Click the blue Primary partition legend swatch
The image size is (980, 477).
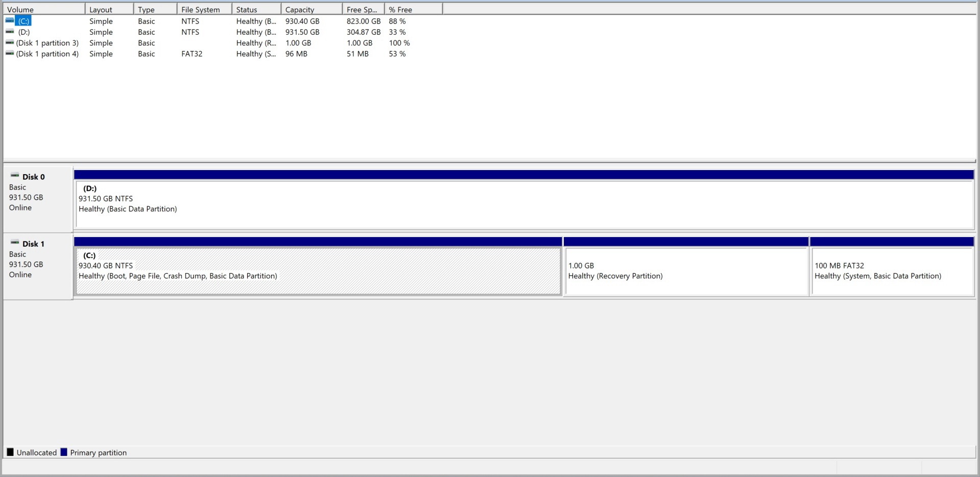[x=63, y=452]
